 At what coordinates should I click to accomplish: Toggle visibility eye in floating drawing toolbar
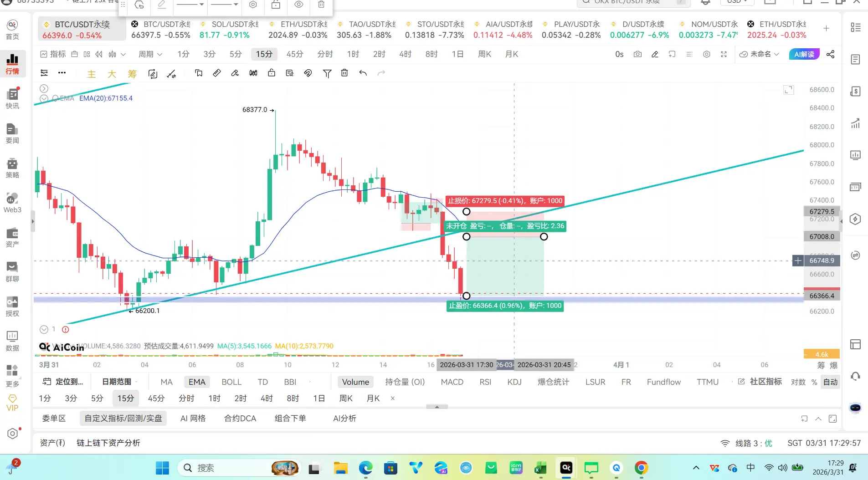298,5
